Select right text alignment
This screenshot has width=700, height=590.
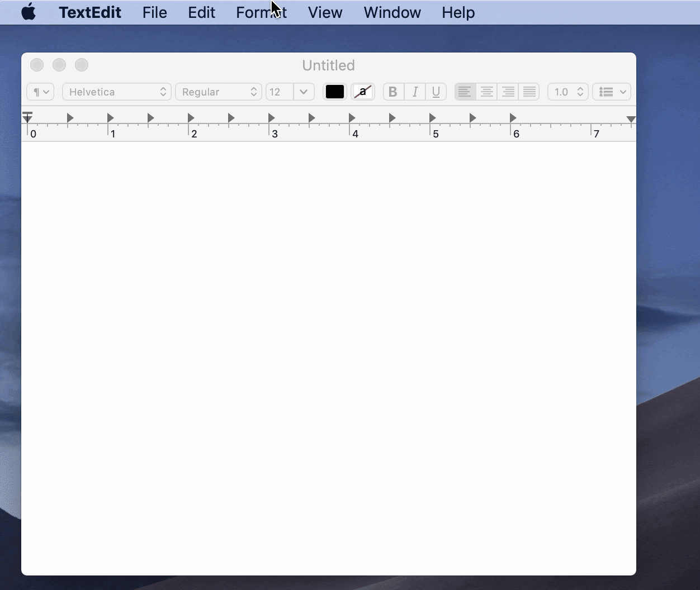pyautogui.click(x=508, y=92)
